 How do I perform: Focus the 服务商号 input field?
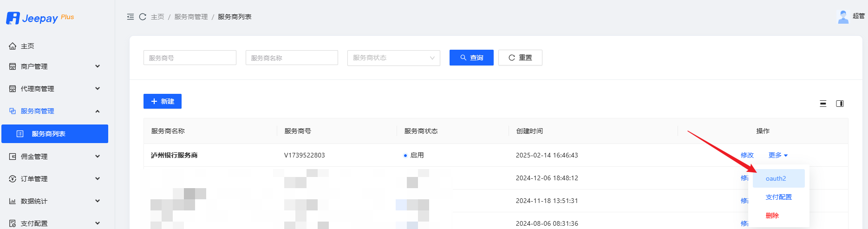click(189, 58)
